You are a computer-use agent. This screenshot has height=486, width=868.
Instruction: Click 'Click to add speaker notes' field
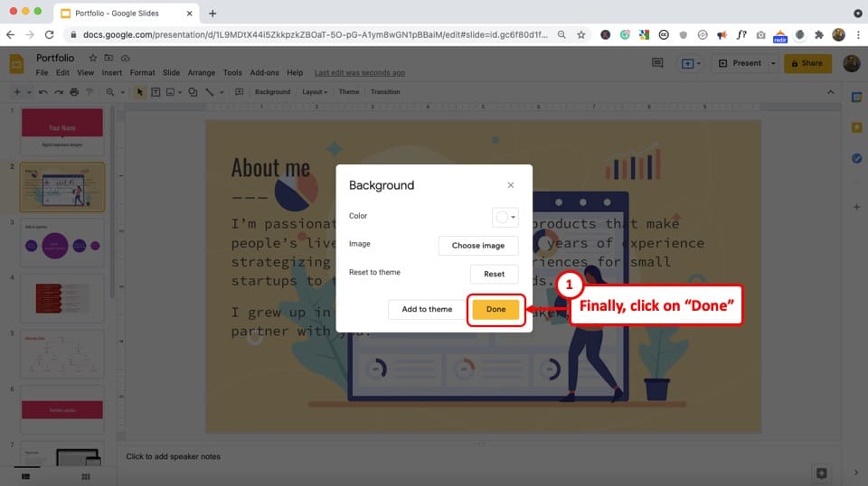[x=174, y=457]
